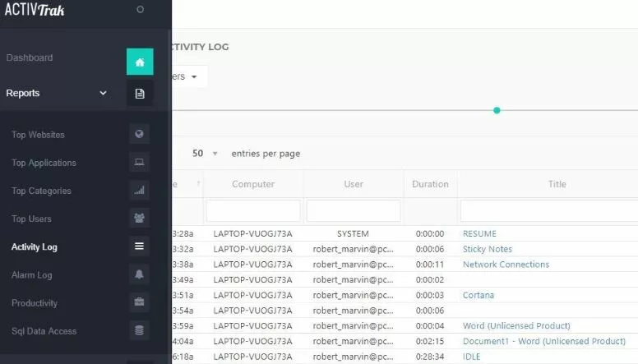Open the Productivity report
Image resolution: width=638 pixels, height=364 pixels.
(35, 303)
